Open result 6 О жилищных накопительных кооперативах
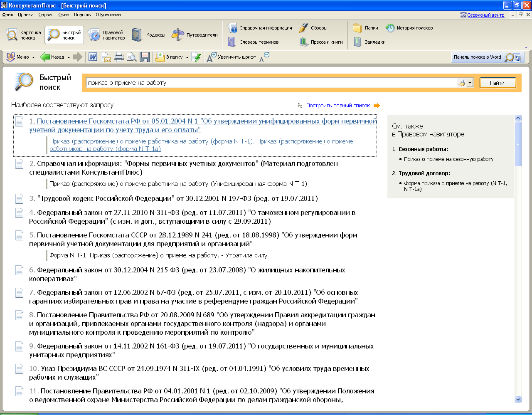Image resolution: width=532 pixels, height=415 pixels. point(187,274)
